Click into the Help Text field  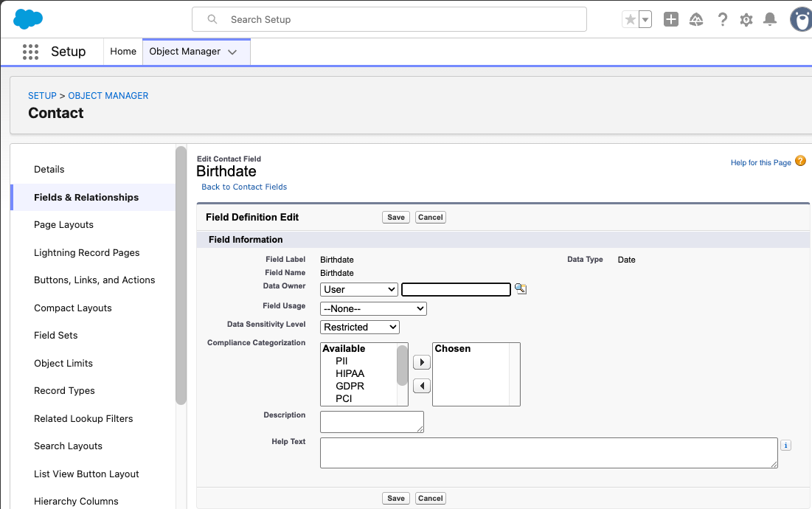549,452
